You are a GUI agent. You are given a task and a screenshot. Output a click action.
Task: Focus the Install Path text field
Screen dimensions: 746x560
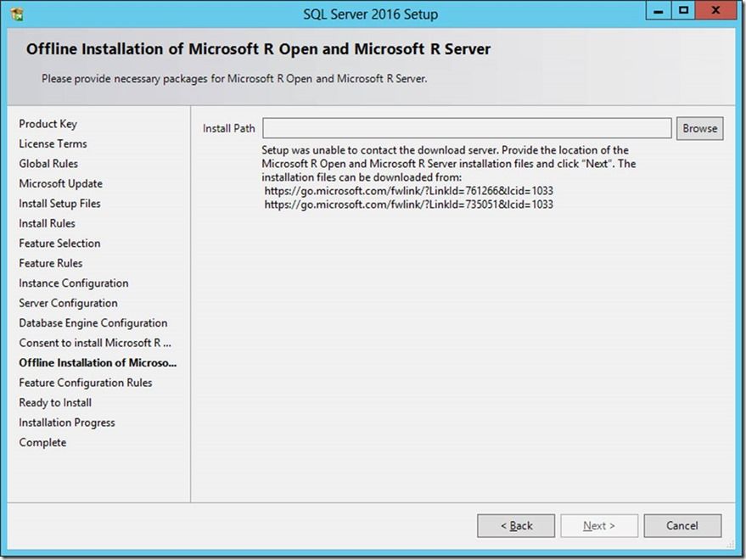tap(467, 128)
